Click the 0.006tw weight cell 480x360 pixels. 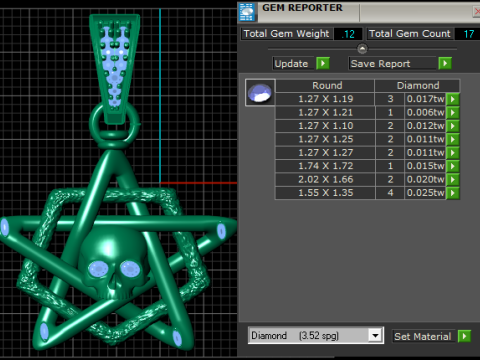[x=425, y=112]
